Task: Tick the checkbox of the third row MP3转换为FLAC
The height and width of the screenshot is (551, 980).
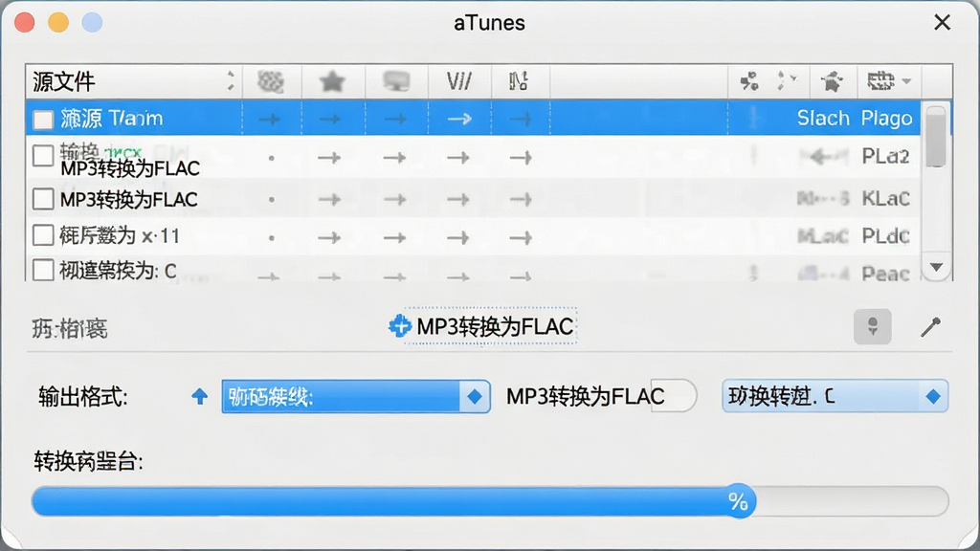Action: (43, 199)
